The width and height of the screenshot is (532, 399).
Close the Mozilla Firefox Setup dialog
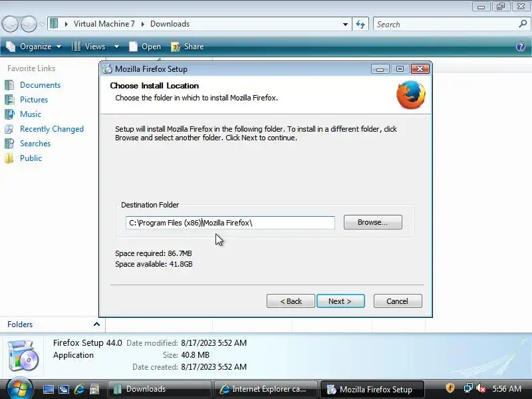click(420, 69)
